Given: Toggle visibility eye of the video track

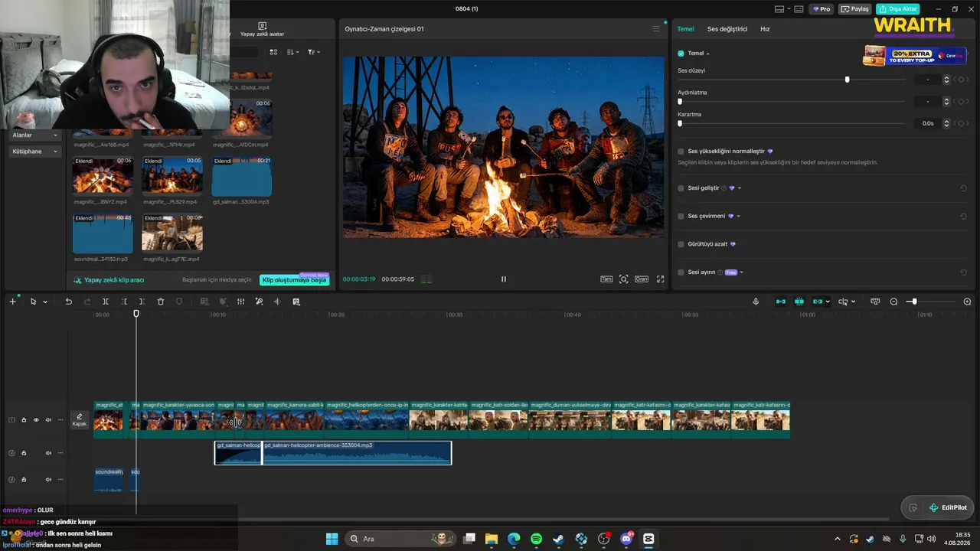Looking at the screenshot, I should (x=36, y=419).
